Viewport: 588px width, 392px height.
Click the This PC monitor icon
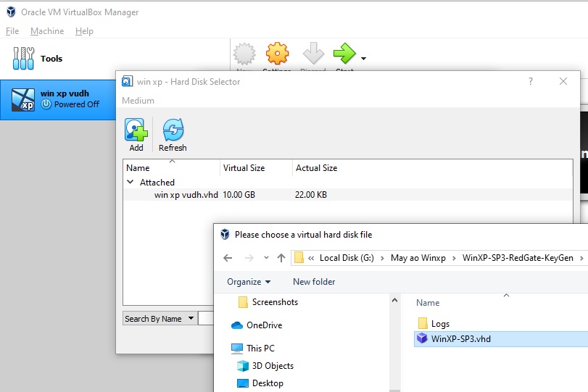point(237,349)
